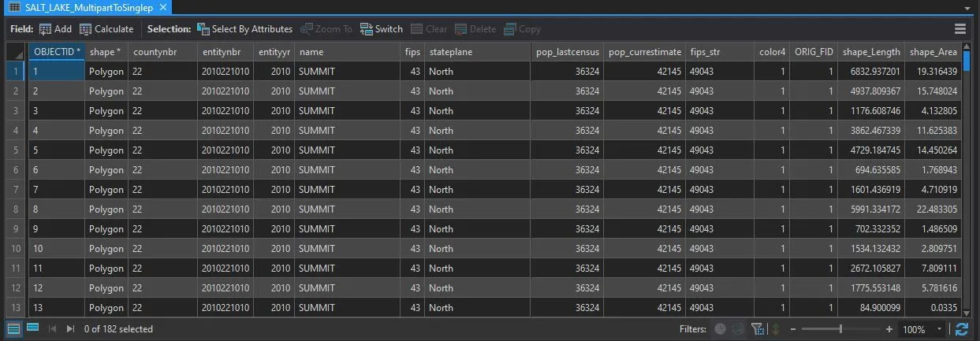The width and height of the screenshot is (980, 341).
Task: Click the table zoom slider
Action: pyautogui.click(x=840, y=329)
